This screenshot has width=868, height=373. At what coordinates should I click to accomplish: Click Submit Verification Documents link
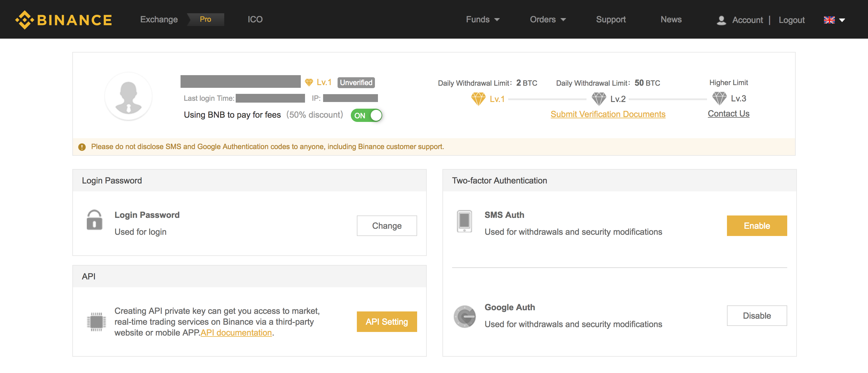click(x=607, y=114)
